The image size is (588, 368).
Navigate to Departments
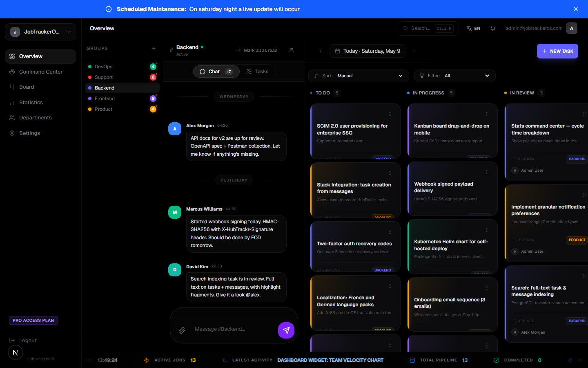click(x=40, y=118)
